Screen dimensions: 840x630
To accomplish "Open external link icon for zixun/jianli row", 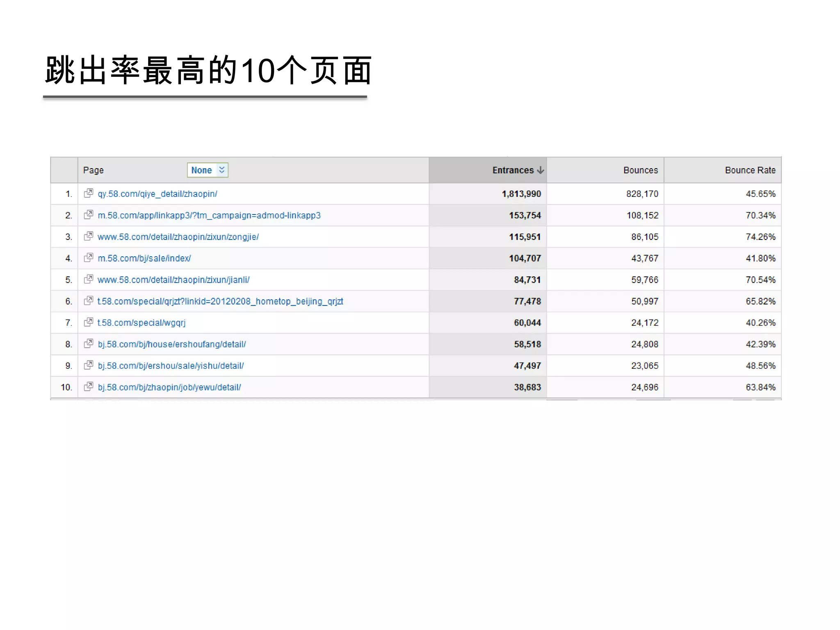I will coord(89,279).
